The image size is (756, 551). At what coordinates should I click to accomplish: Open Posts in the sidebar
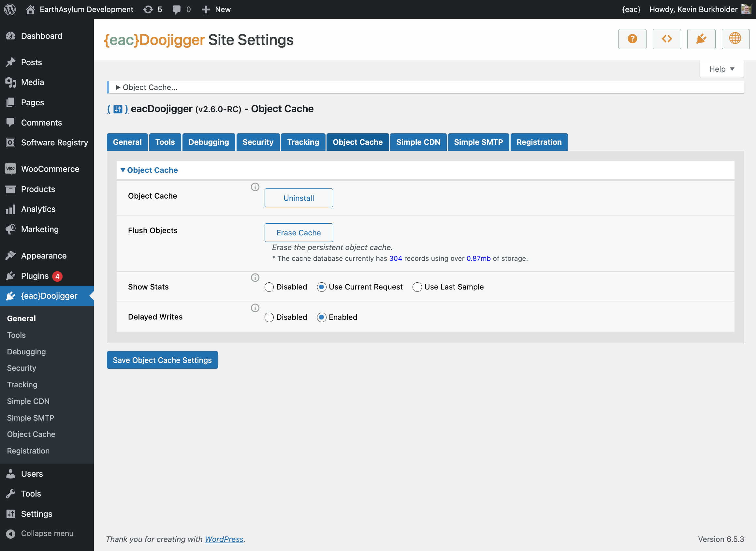pyautogui.click(x=47, y=62)
